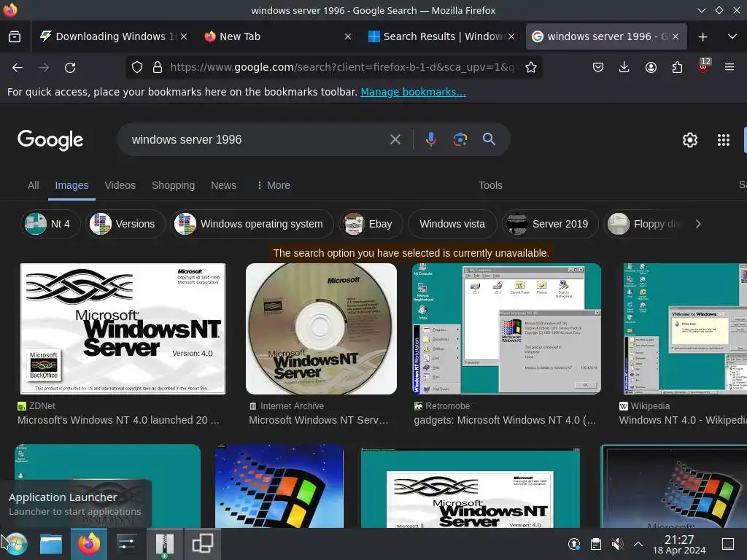Show more filter chips with right chevron
747x560 pixels.
[x=698, y=224]
